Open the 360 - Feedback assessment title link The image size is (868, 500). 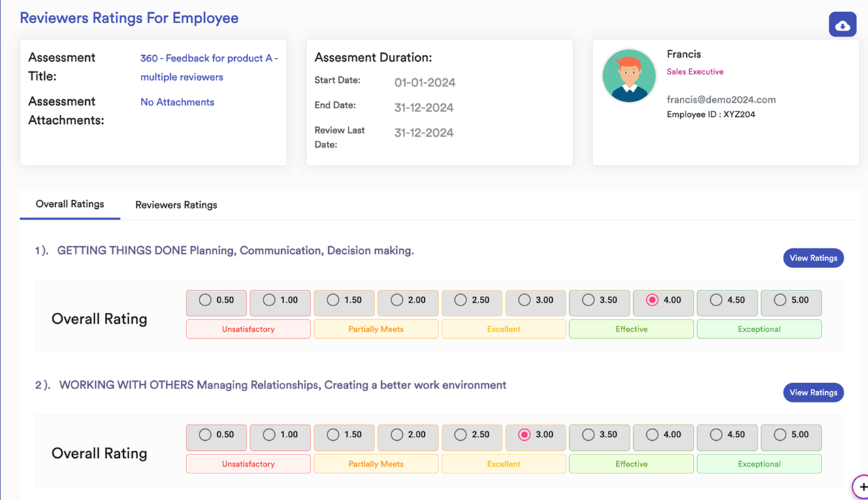point(208,67)
